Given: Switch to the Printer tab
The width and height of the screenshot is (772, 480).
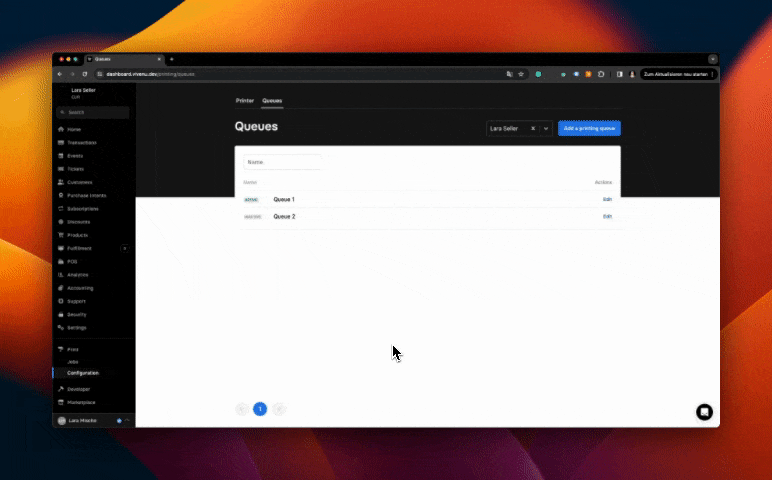Looking at the screenshot, I should [245, 101].
